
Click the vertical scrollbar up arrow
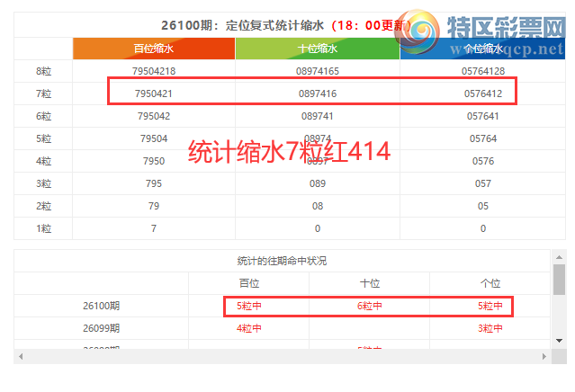click(x=559, y=256)
